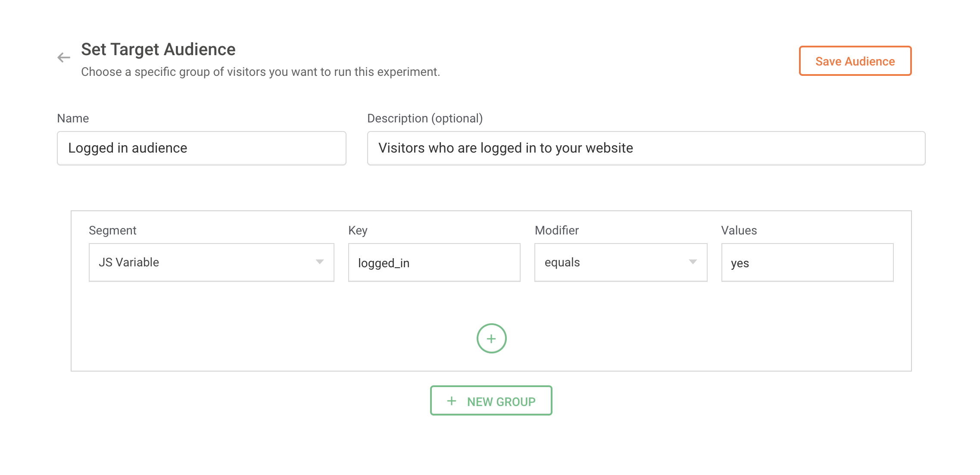Edit the logged_in key field
Screen dimensions: 980x475
point(434,262)
